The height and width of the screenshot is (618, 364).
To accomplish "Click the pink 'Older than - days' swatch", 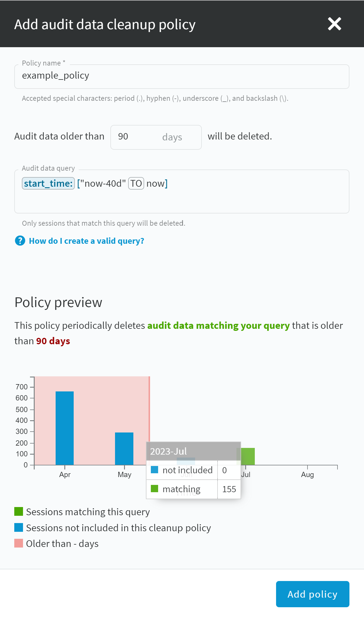I will 19,543.
